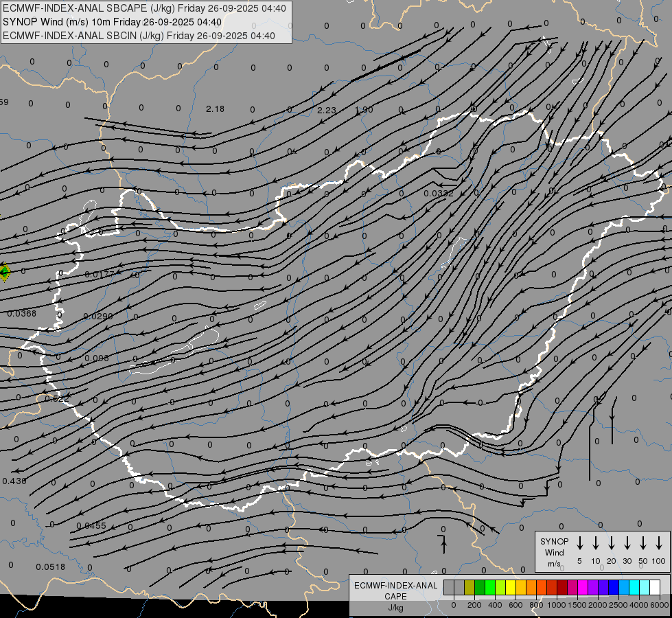Pick the olive swatch on the CAPE scale

pyautogui.click(x=470, y=587)
